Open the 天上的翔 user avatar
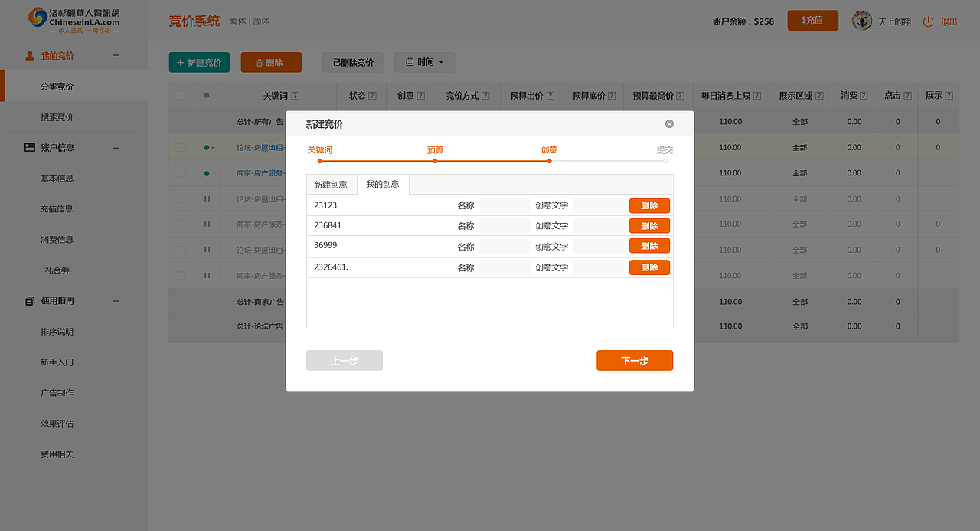The image size is (980, 531). (x=861, y=21)
